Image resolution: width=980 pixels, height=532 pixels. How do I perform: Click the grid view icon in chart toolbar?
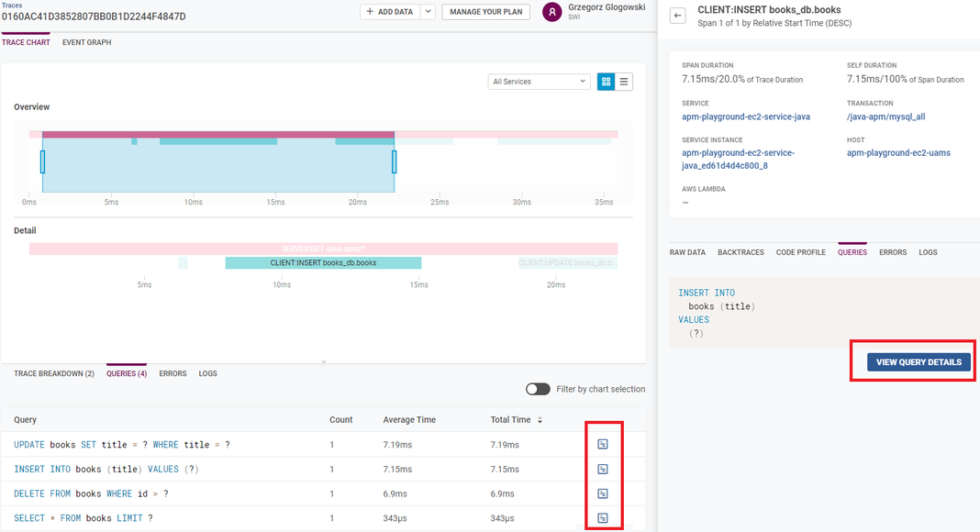(606, 82)
